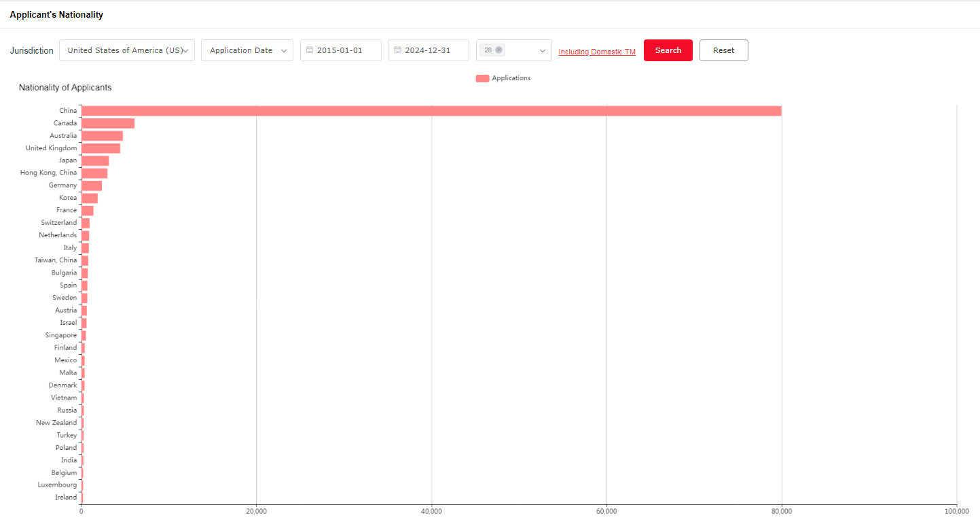Screen dimensions: 980x522
Task: Click the China bar in chart
Action: [431, 111]
